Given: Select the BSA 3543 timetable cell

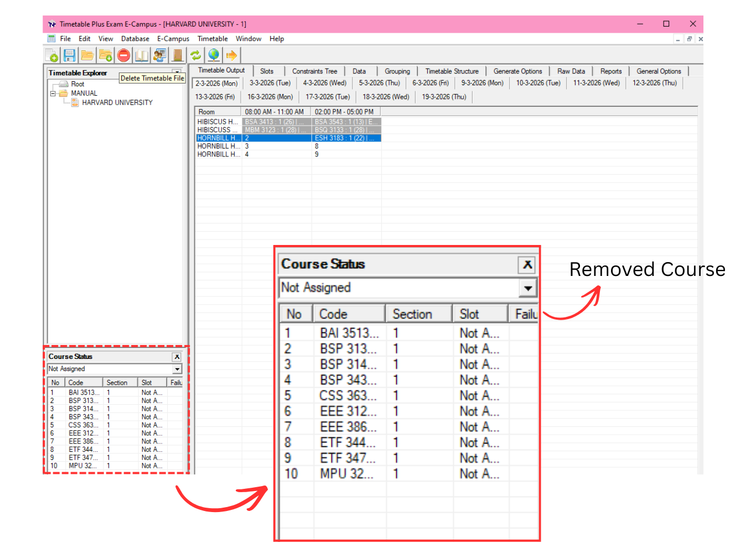Looking at the screenshot, I should (346, 122).
